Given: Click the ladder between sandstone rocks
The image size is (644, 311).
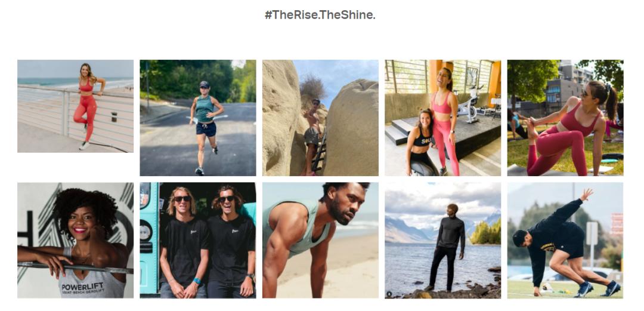Looking at the screenshot, I should [x=319, y=152].
